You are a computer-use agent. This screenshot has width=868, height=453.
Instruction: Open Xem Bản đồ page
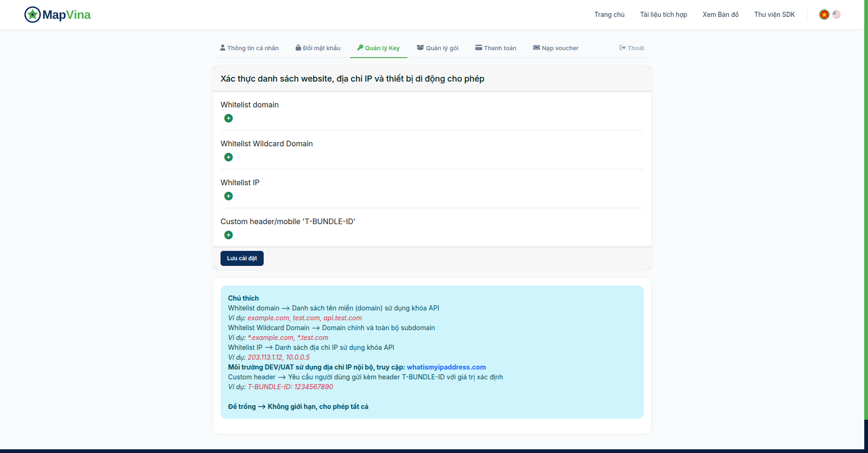[x=721, y=15]
